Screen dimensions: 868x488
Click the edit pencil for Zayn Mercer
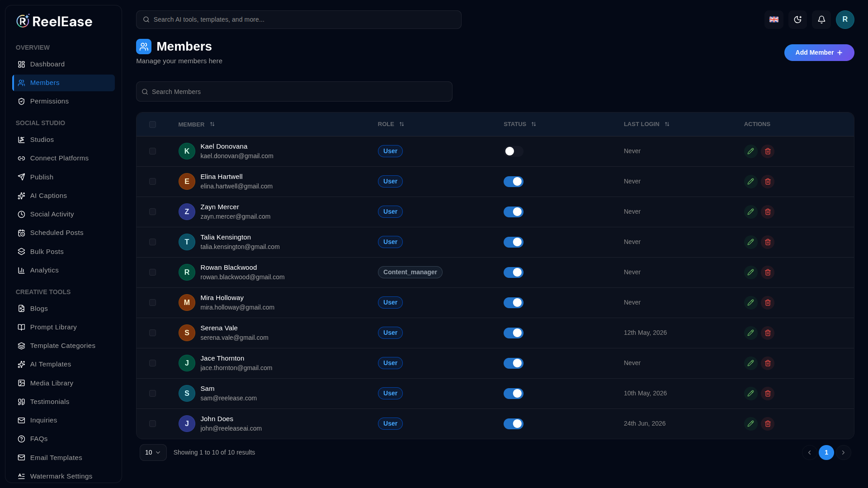click(750, 212)
